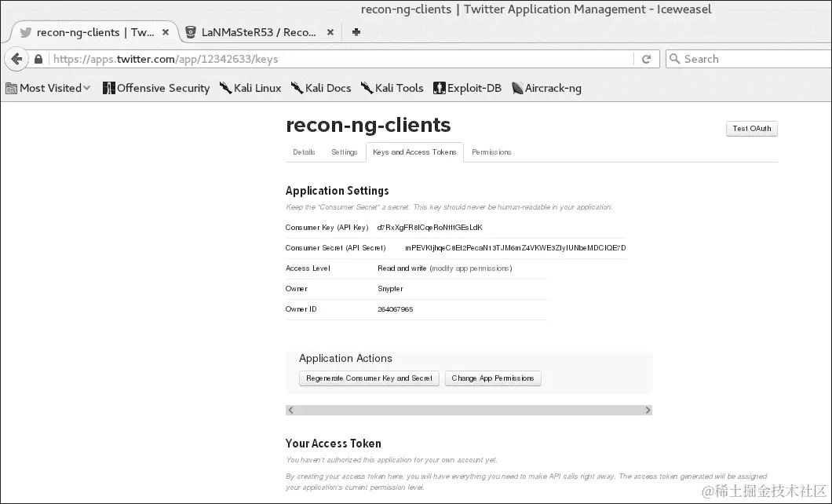
Task: Follow the modify app permissions link
Action: click(x=471, y=268)
